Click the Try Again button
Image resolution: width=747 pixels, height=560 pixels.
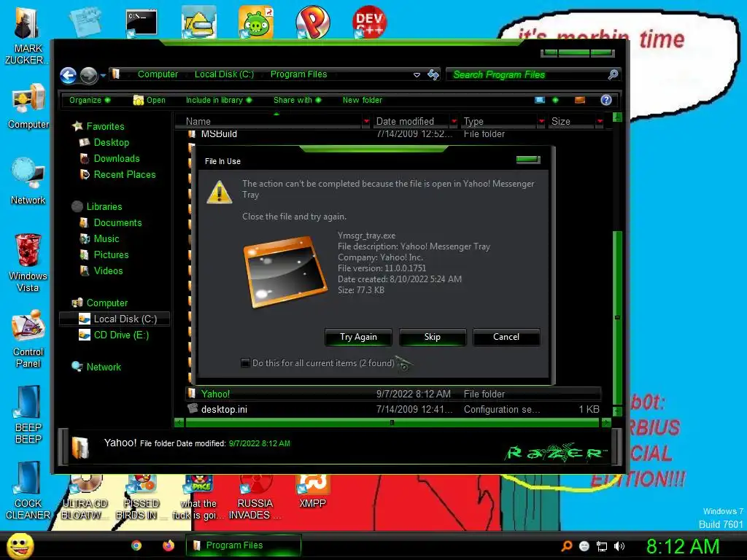pos(358,337)
